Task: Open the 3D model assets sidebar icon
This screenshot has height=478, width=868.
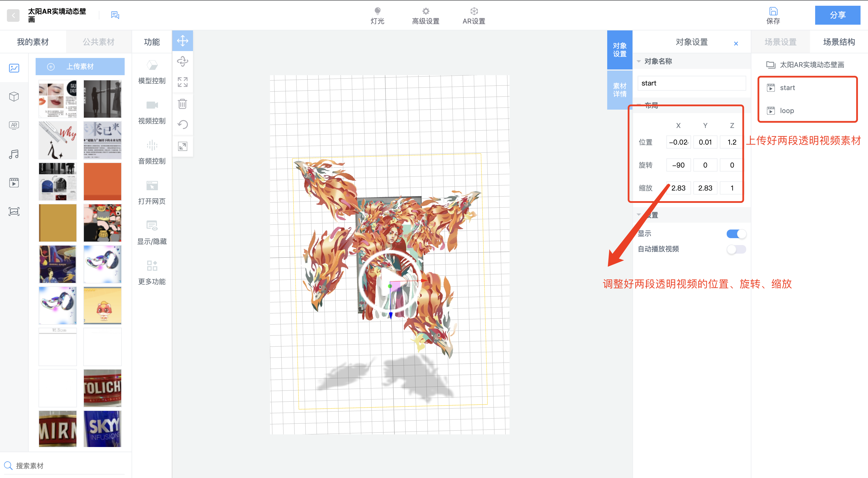Action: pyautogui.click(x=14, y=97)
